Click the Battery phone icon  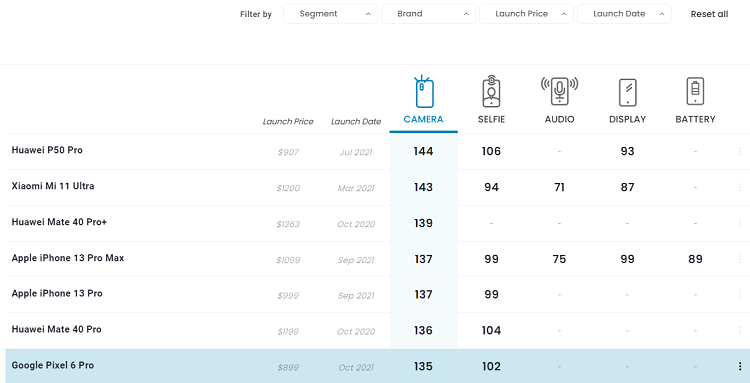click(695, 91)
